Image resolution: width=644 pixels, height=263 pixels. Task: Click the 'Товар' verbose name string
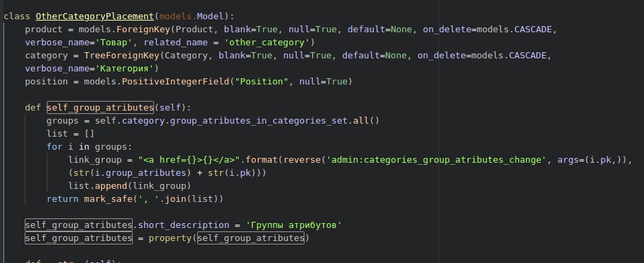[x=116, y=43]
